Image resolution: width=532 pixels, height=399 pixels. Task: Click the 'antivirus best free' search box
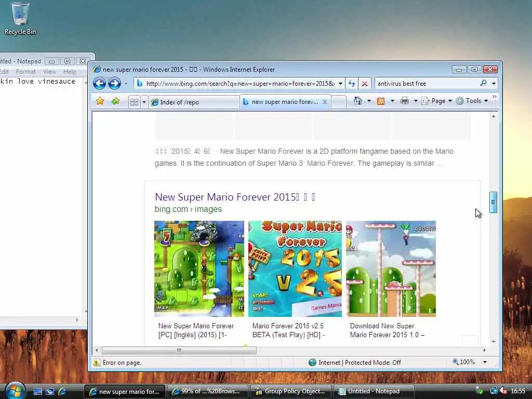[x=427, y=84]
